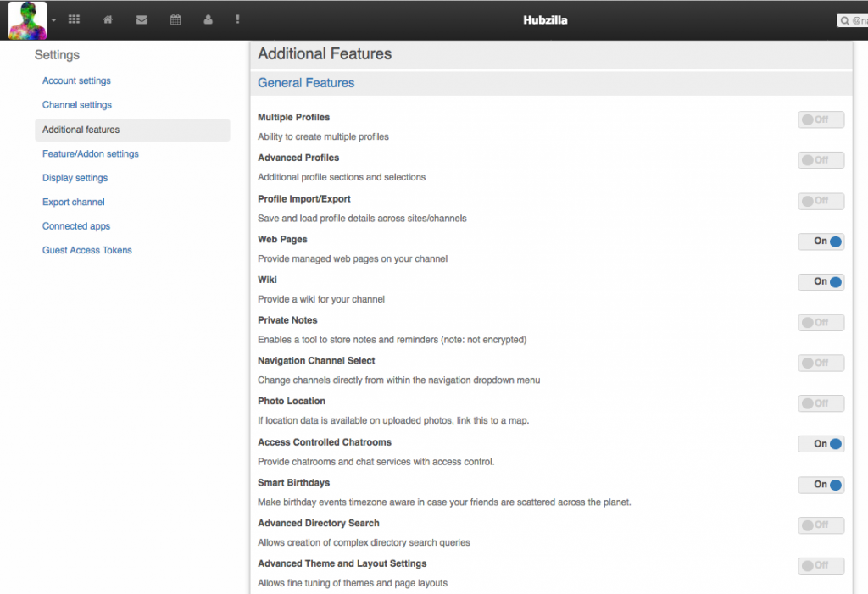
Task: Turn off the Web Pages switch
Action: click(x=821, y=241)
